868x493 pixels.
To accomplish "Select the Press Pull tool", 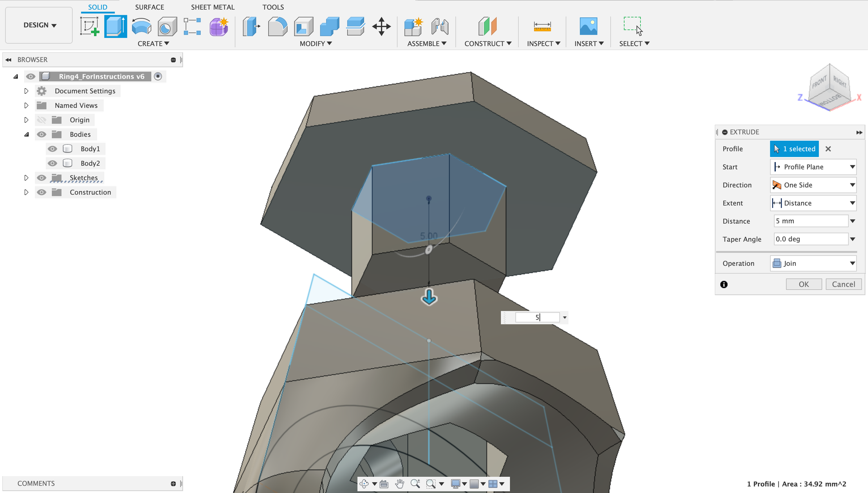I will point(251,26).
